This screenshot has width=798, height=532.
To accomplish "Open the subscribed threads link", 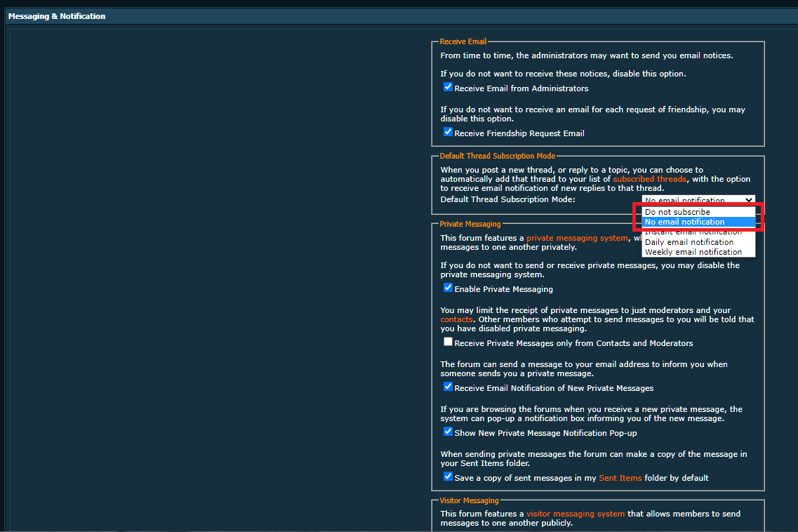I will (649, 179).
